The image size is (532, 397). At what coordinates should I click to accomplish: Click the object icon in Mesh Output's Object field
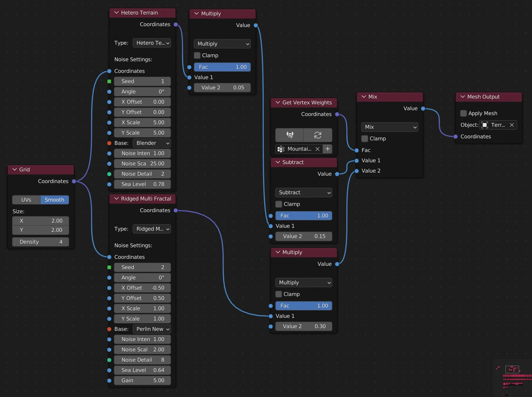tap(485, 125)
